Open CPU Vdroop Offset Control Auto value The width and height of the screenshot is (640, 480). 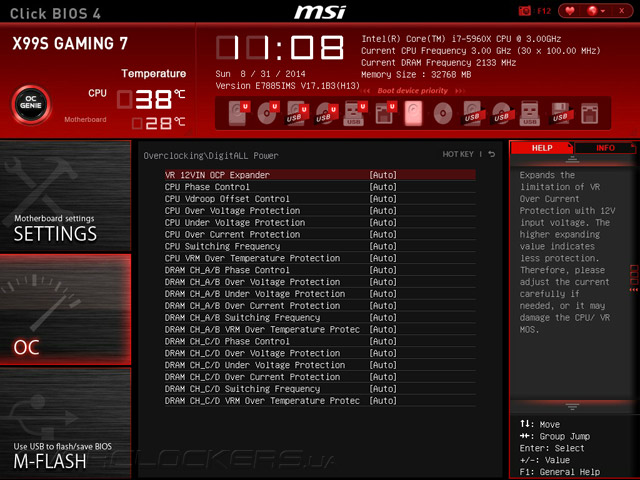coord(383,199)
